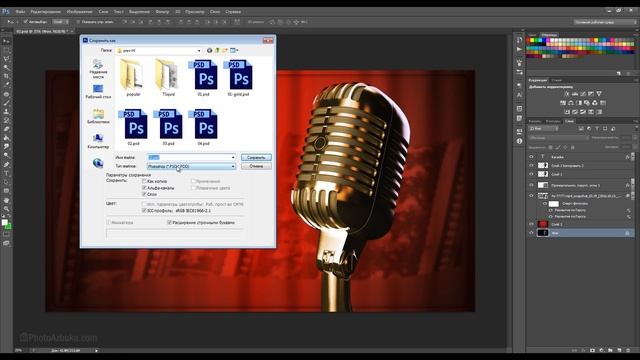Hide the Слой 1 layer eye icon
Viewport: 640px width, 360px height.
[x=531, y=174]
